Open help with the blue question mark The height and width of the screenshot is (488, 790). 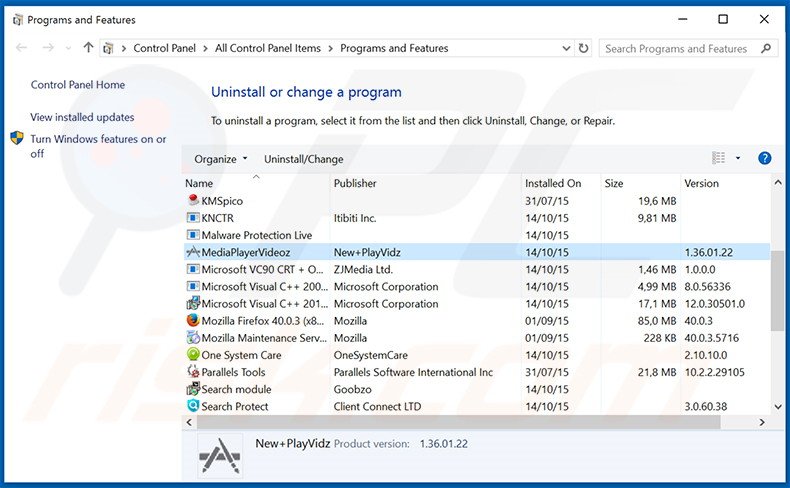764,158
